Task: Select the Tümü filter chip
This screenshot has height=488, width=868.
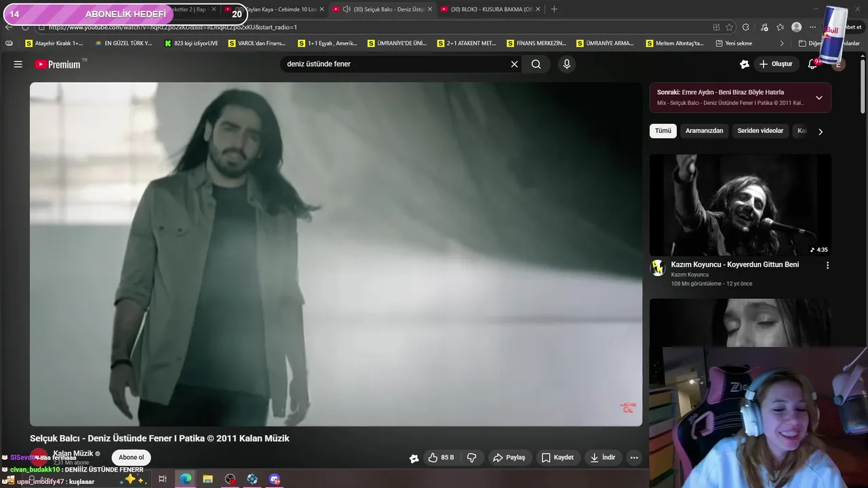Action: pyautogui.click(x=663, y=131)
